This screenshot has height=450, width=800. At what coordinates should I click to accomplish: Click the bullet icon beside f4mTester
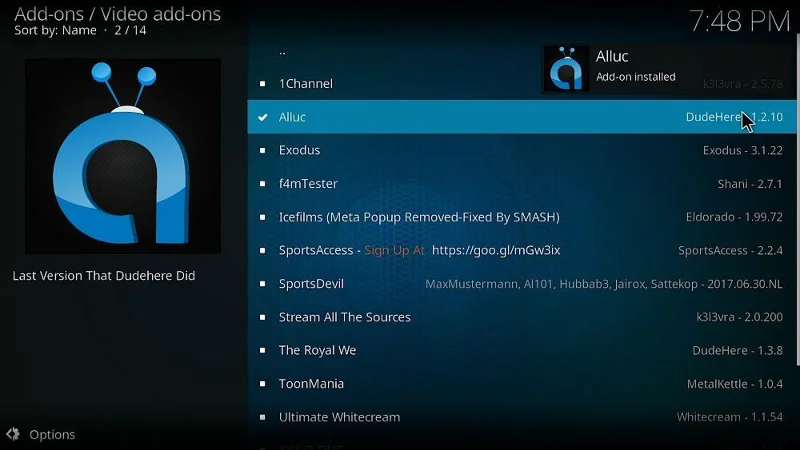click(262, 184)
